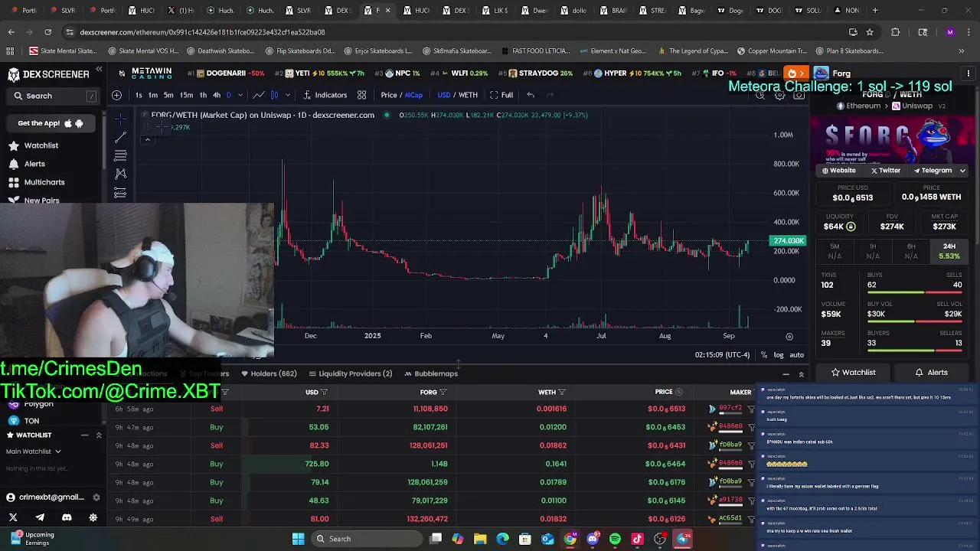Select the crosshair cursor tool on chart
The height and width of the screenshot is (551, 980).
pos(120,119)
